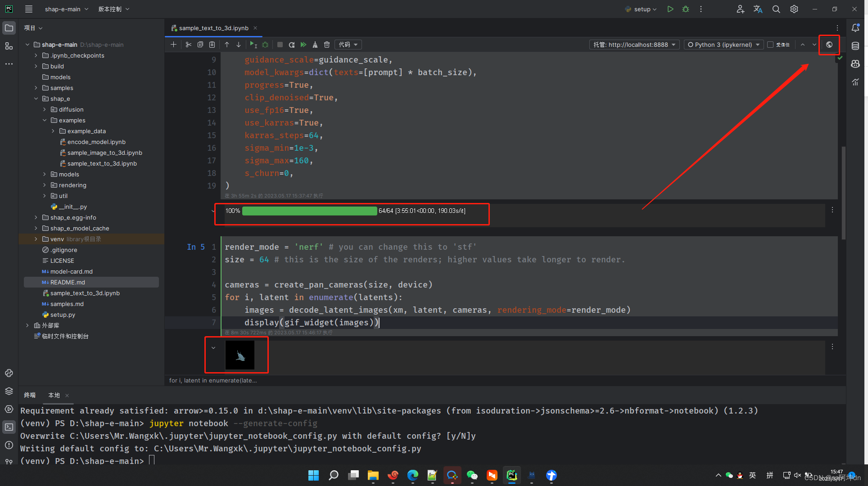Delete the selected cell with the trash icon
Viewport: 868px width, 486px height.
point(327,45)
